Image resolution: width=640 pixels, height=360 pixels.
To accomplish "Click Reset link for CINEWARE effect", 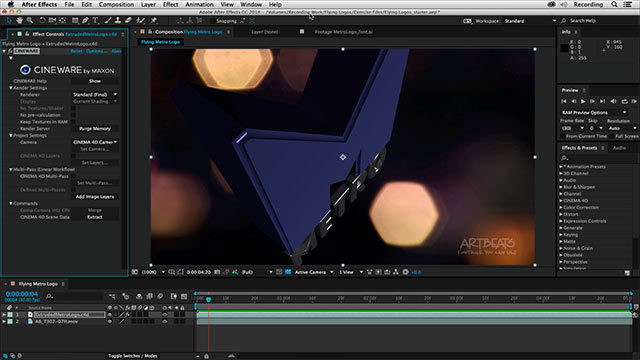I will click(x=76, y=51).
